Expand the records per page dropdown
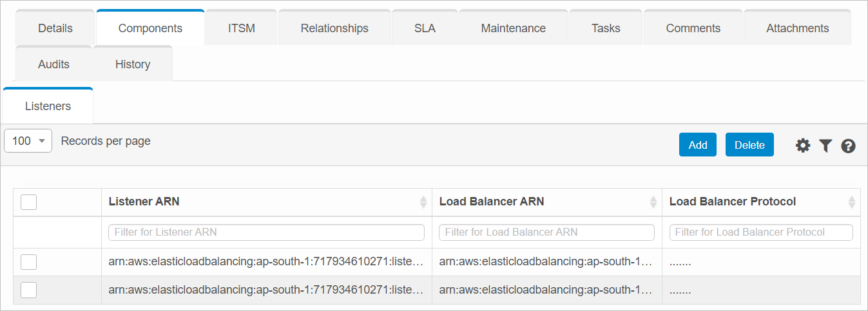Image resolution: width=868 pixels, height=311 pixels. tap(28, 141)
